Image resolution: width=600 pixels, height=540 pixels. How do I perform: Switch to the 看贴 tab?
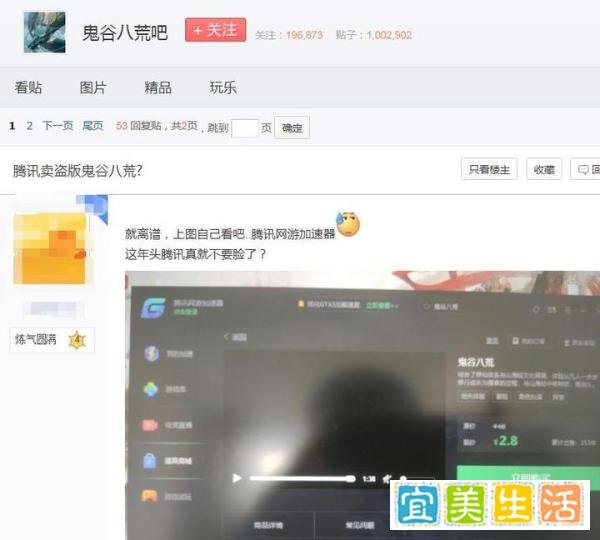point(28,88)
